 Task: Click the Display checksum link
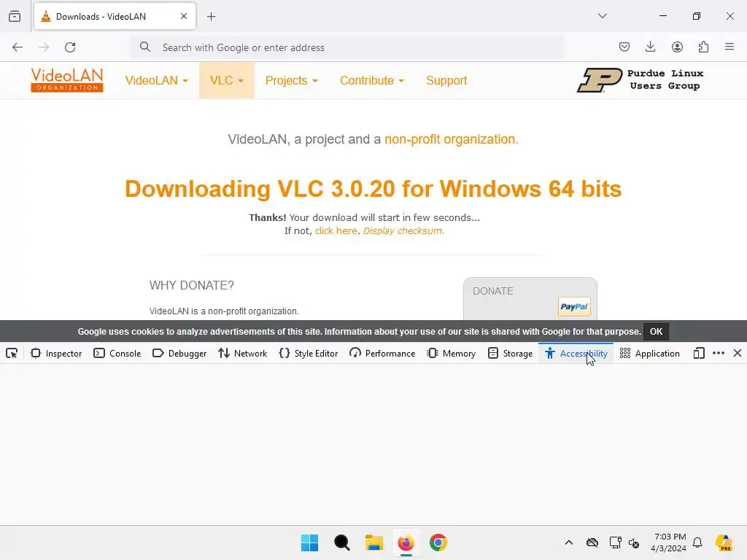tap(403, 231)
